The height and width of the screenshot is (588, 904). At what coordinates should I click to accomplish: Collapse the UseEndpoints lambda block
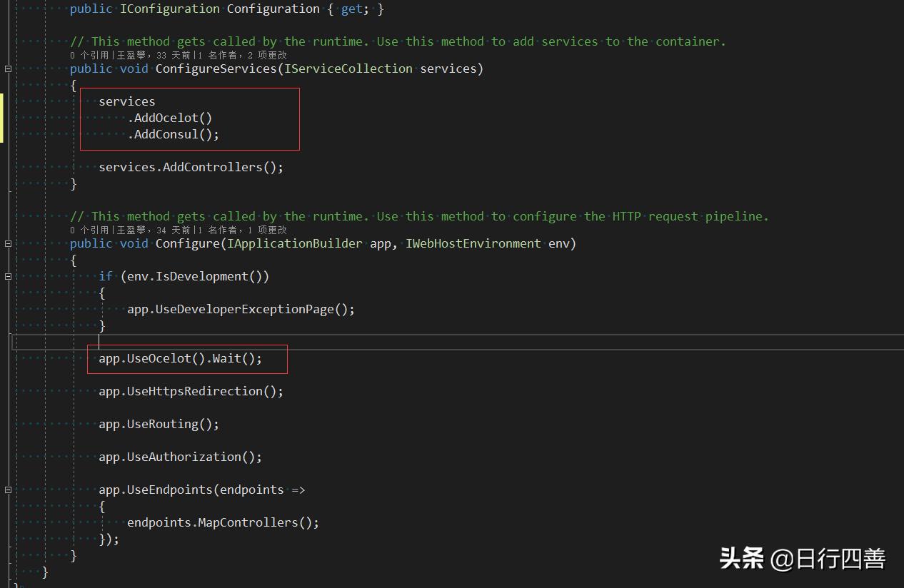point(7,490)
